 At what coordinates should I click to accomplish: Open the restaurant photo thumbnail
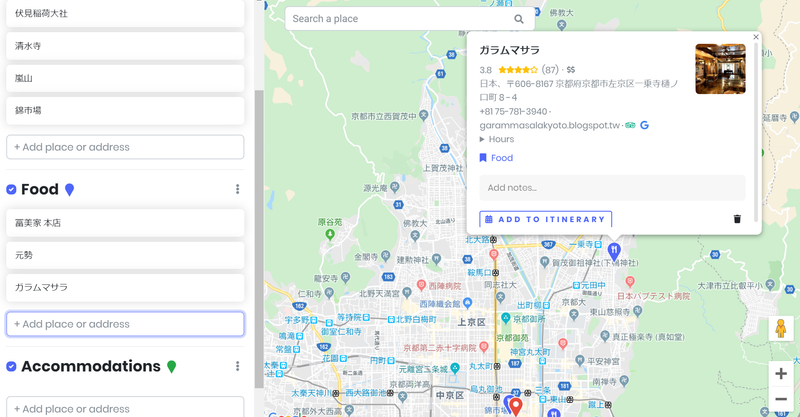(x=720, y=69)
